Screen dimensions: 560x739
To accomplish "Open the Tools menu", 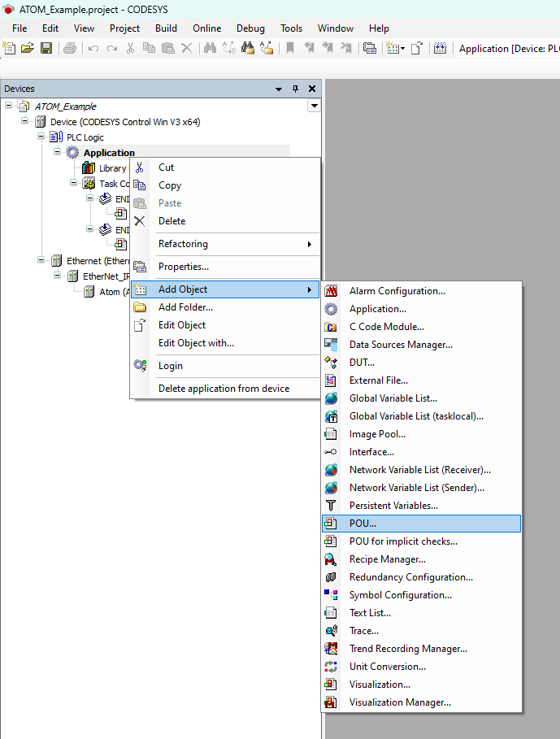I will (x=291, y=28).
